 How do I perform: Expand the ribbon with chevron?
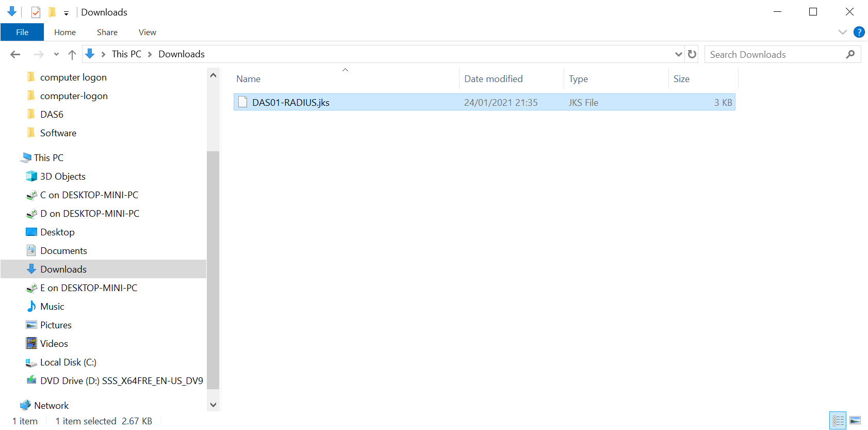pyautogui.click(x=843, y=32)
